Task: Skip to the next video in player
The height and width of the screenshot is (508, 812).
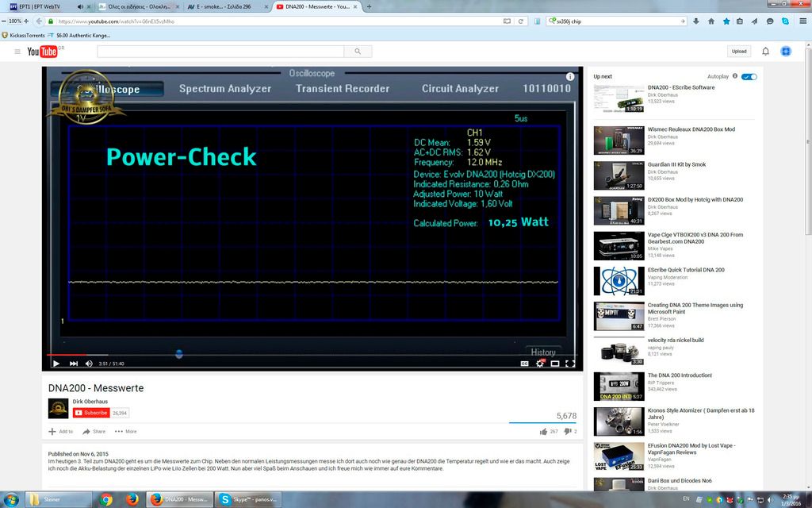Action: pos(74,364)
